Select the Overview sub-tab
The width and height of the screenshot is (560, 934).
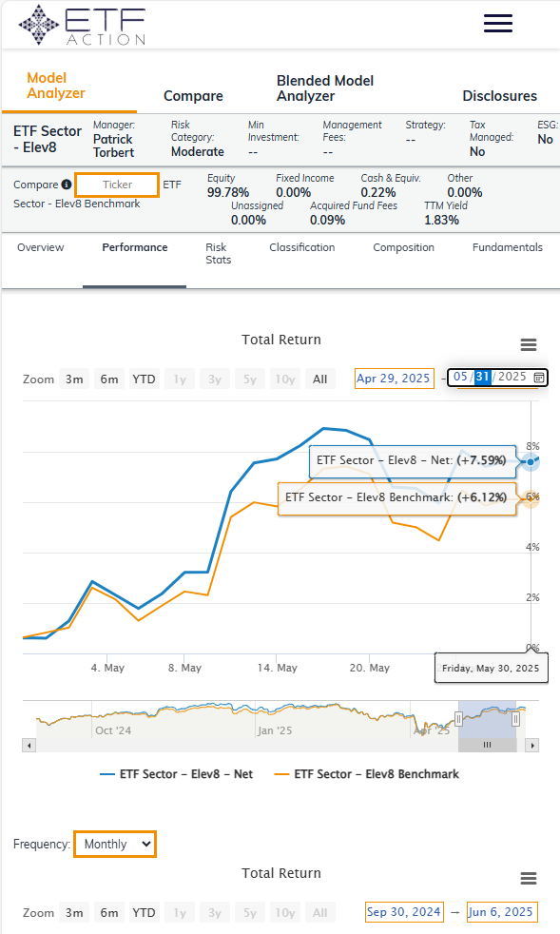point(41,247)
